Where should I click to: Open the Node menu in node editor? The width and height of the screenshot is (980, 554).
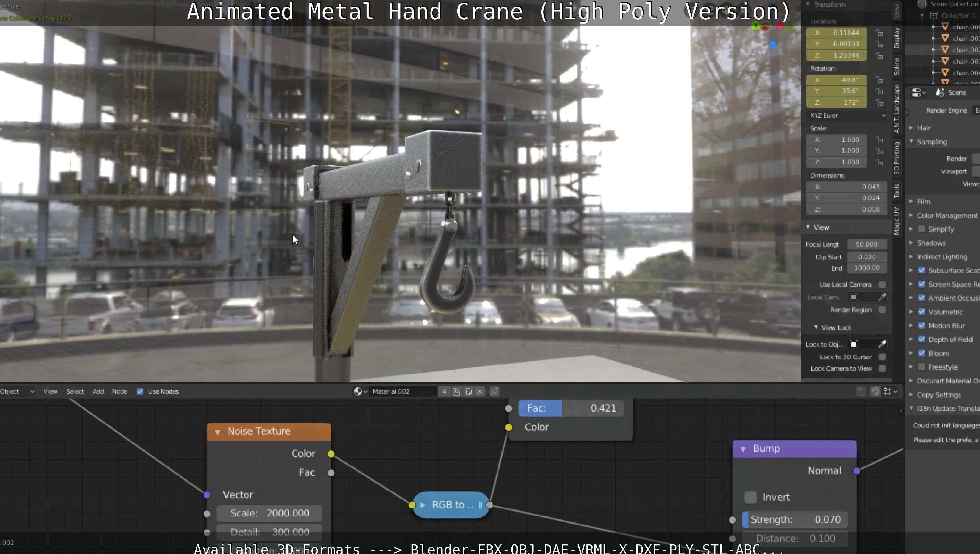click(120, 391)
